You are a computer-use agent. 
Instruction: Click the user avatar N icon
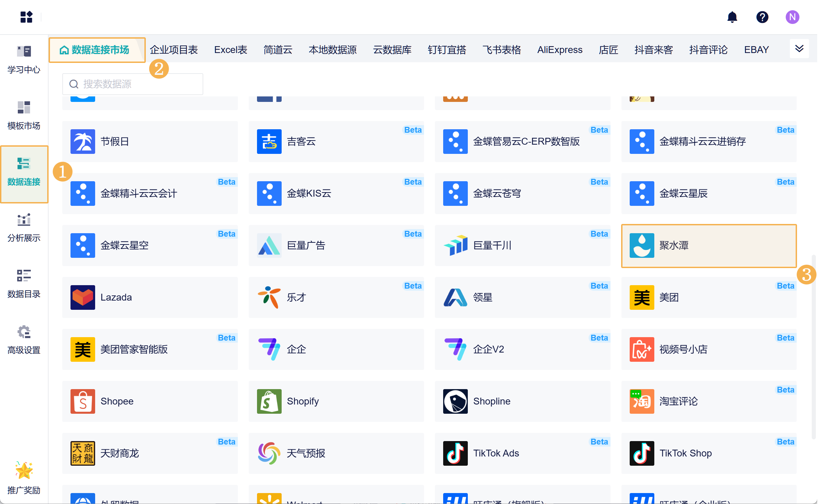click(x=792, y=17)
